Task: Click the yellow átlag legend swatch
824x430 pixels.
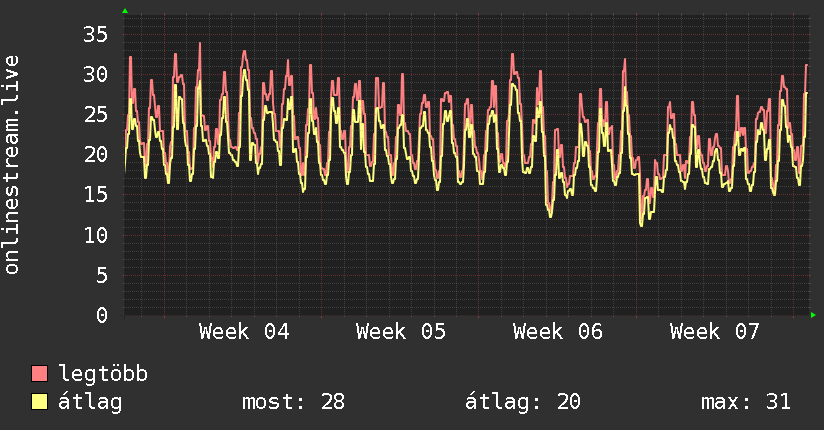Action: 39,401
